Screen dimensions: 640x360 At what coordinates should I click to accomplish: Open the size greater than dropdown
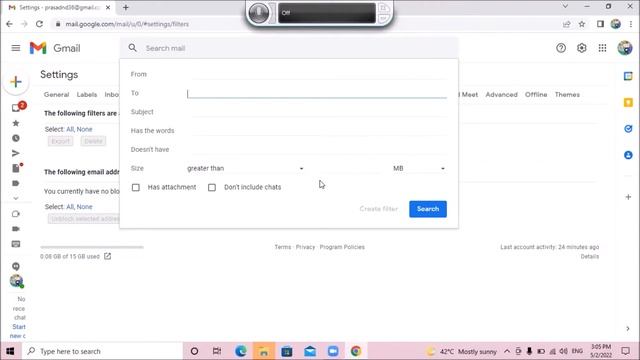pos(245,168)
